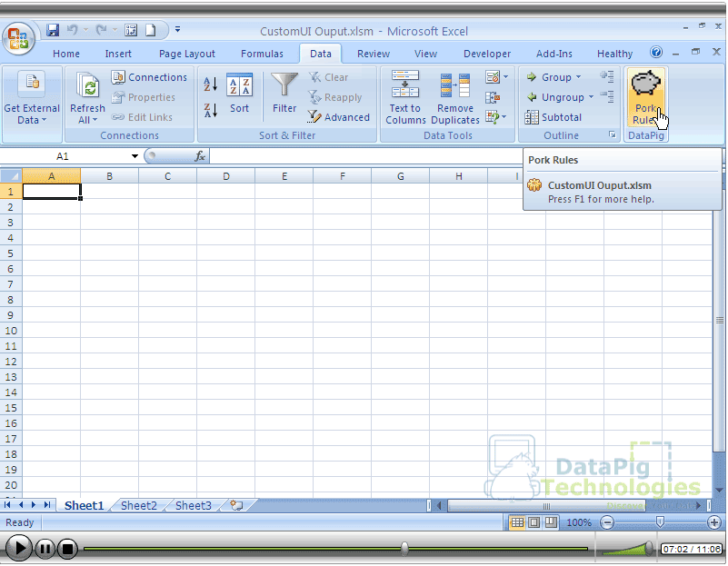Click the zoom slider handle
The width and height of the screenshot is (728, 566).
[x=660, y=523]
